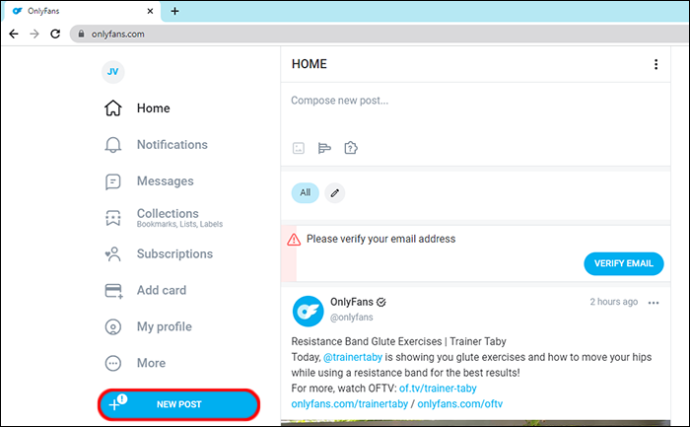690x427 pixels.
Task: Create a poll with the poll icon
Action: [324, 148]
